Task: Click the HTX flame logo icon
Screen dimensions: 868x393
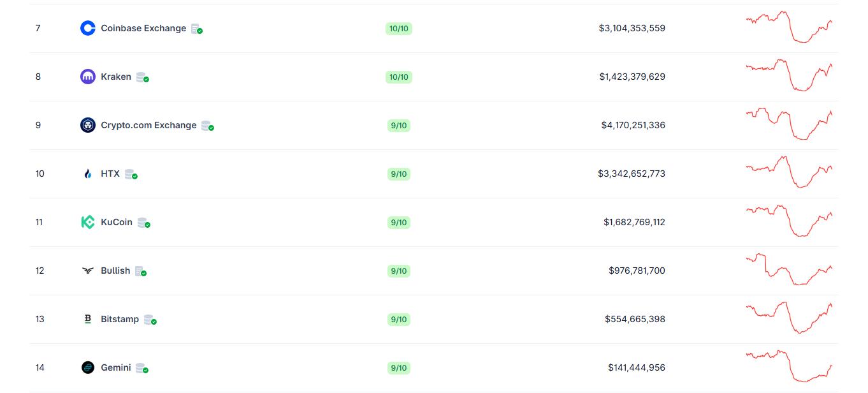Action: pyautogui.click(x=88, y=174)
